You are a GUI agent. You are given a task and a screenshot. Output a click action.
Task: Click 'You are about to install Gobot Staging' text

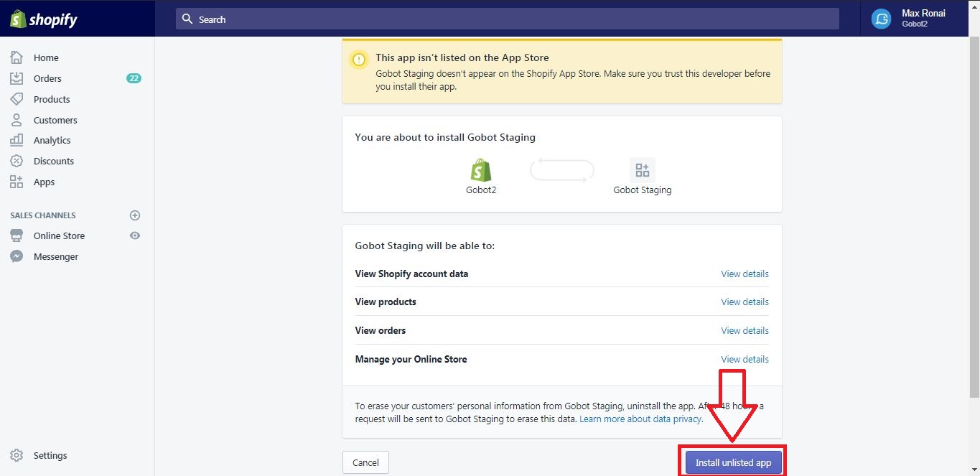pos(445,137)
